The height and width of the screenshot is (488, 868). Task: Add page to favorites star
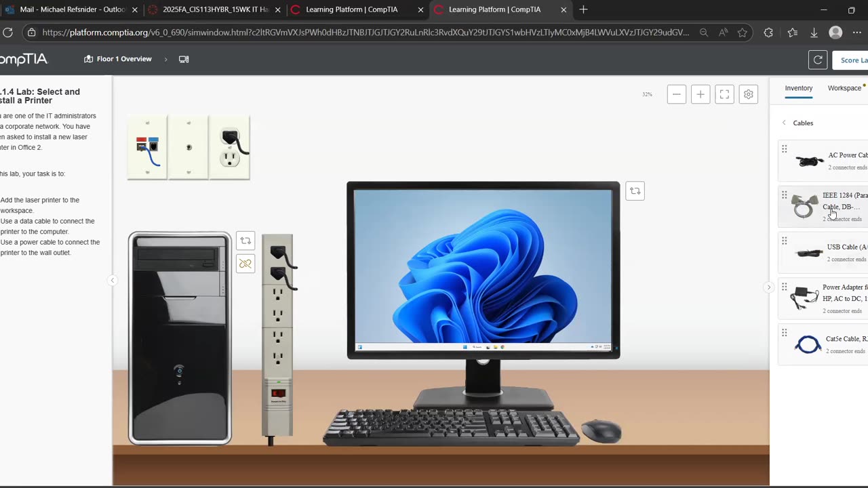click(742, 33)
